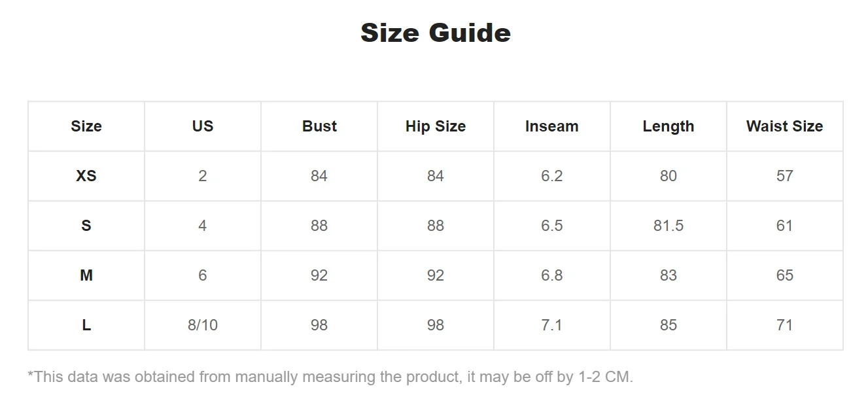Click the 6.8 inseam value
Viewport: 868px width, 399px height.
[x=552, y=275]
